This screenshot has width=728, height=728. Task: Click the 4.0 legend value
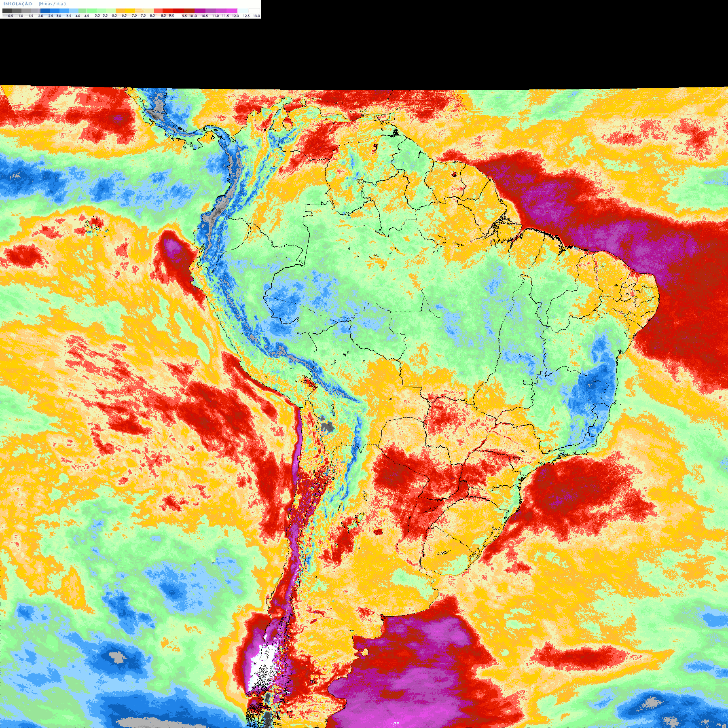point(78,16)
